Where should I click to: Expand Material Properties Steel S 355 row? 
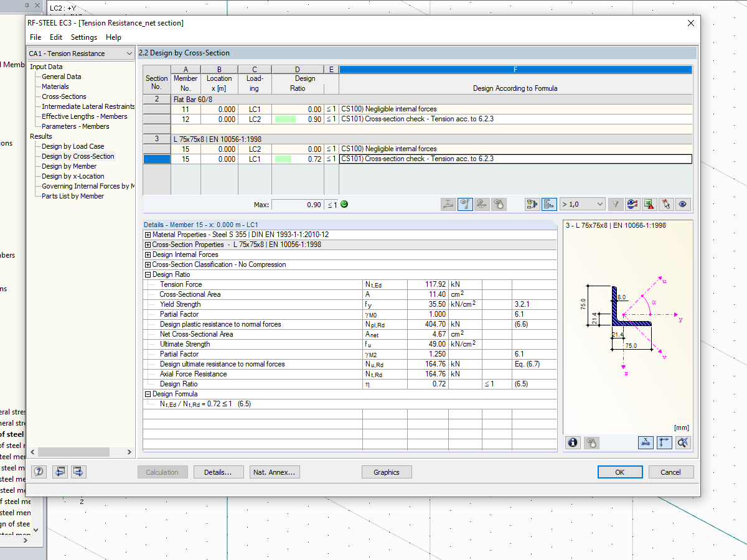click(x=149, y=235)
